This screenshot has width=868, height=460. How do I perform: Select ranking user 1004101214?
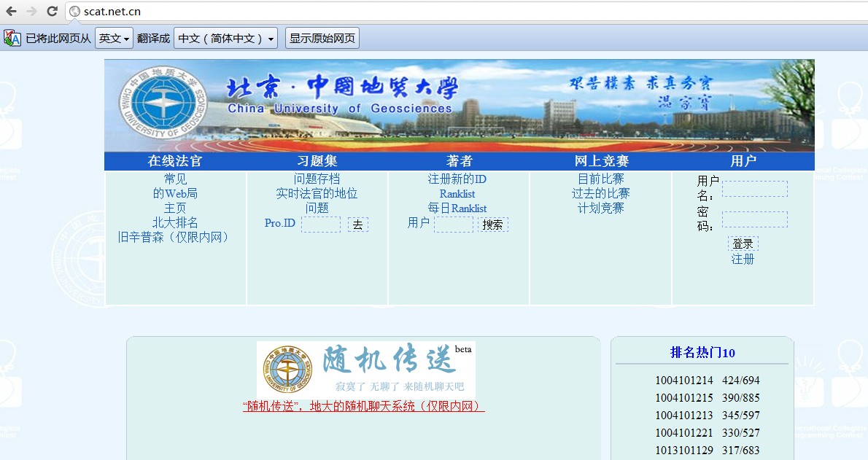(x=684, y=381)
